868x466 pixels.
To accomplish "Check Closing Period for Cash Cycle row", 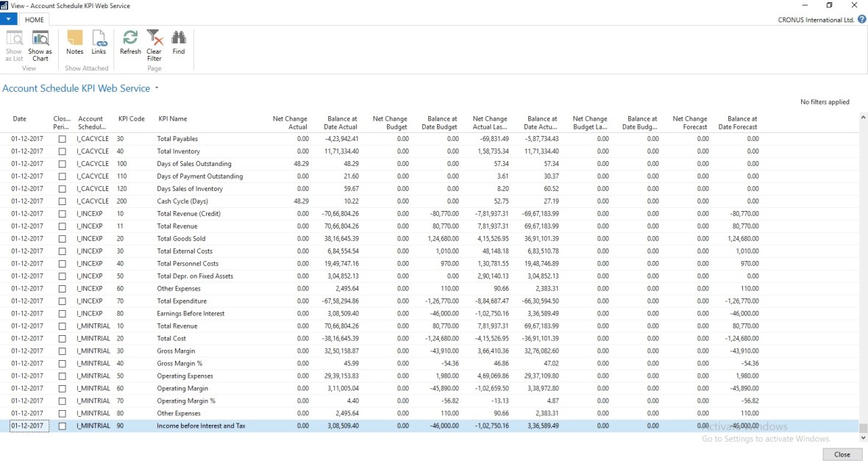I will [x=62, y=201].
